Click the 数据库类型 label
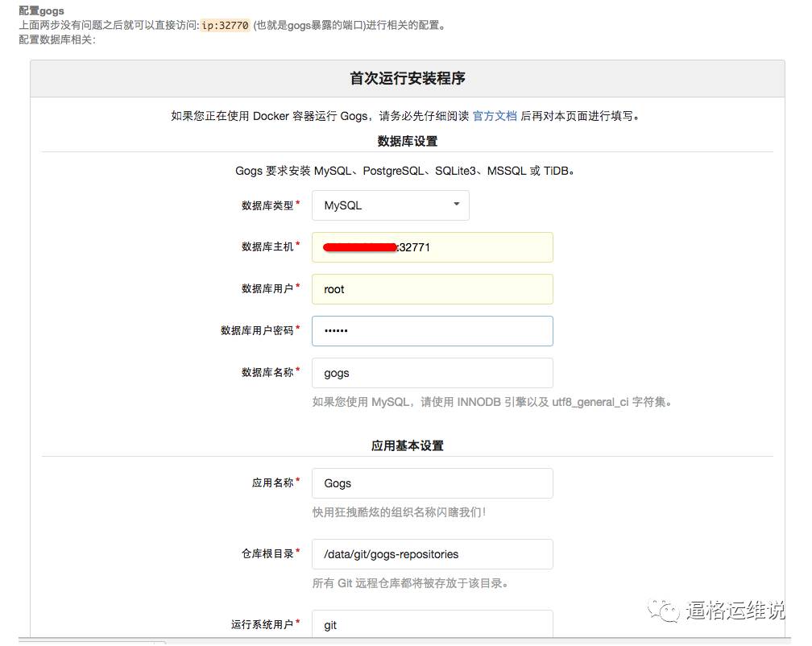Screen dimensions: 812x646 coord(267,205)
